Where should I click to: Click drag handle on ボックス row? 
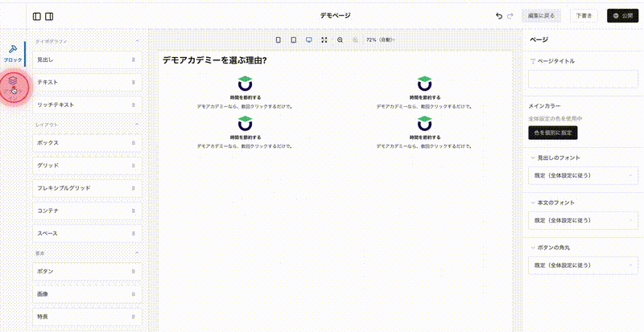pos(133,143)
